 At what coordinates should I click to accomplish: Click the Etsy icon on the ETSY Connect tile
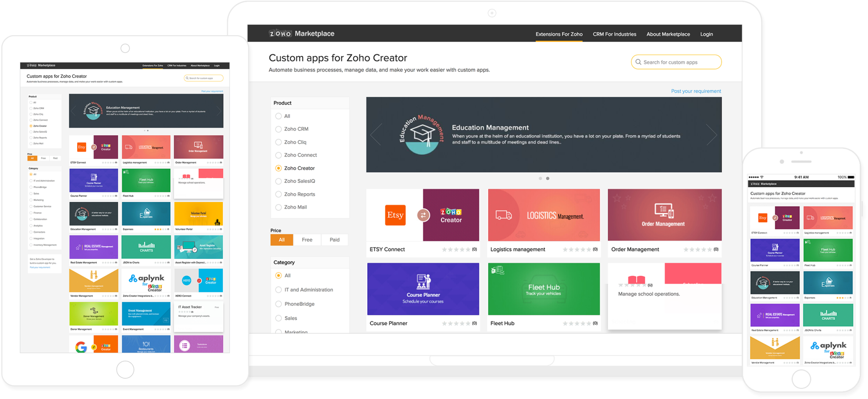[x=395, y=215]
